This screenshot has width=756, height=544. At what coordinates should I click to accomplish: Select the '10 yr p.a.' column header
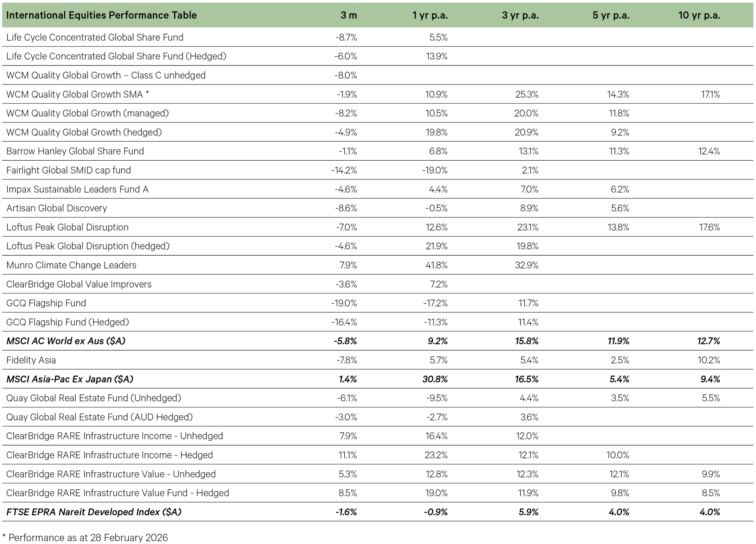tap(699, 15)
